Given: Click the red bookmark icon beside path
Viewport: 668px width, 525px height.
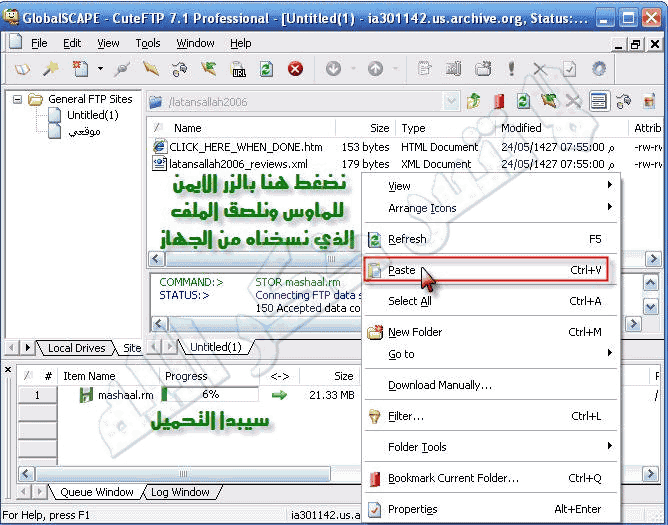Looking at the screenshot, I should pos(498,101).
